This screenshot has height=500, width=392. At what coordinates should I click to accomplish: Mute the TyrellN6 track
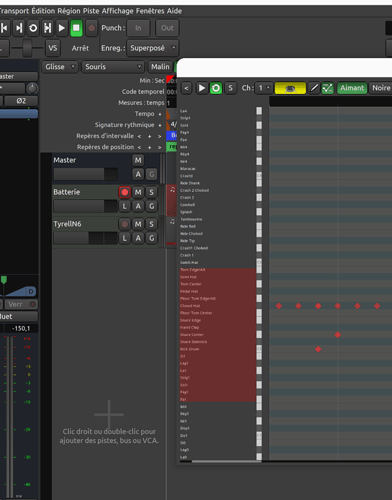pos(138,224)
